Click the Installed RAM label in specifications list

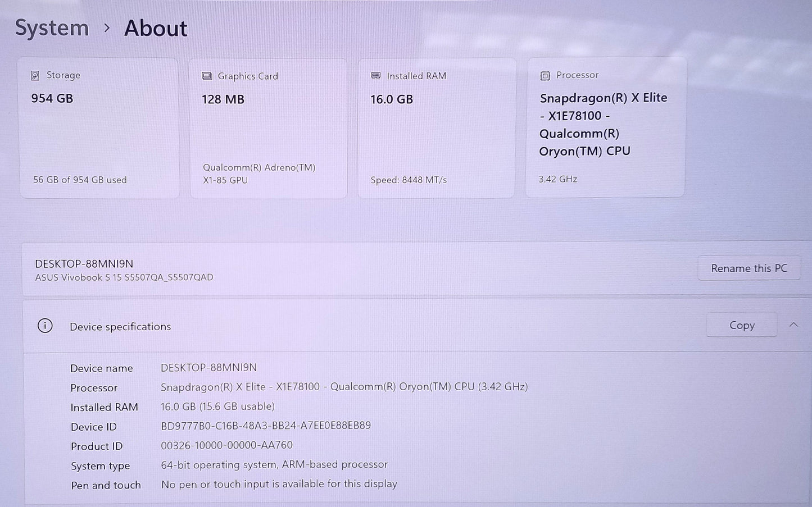point(104,408)
